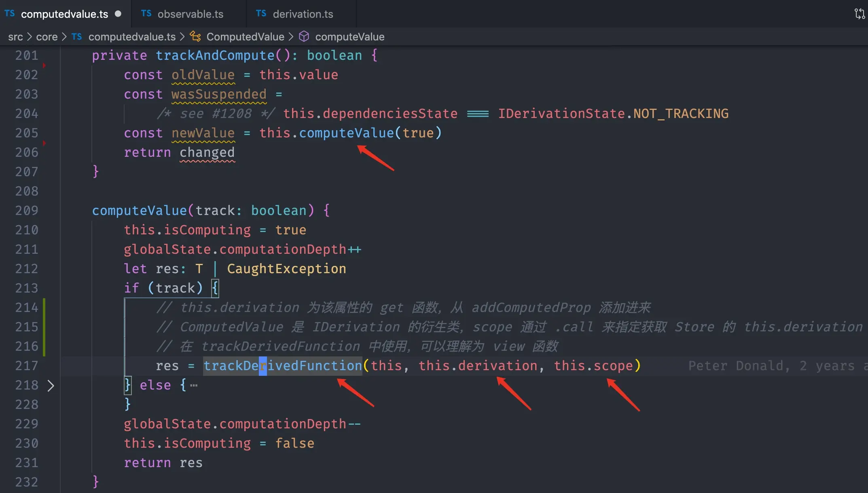Click the TS icon on the computedvalue.ts tab
868x493 pixels.
point(10,14)
